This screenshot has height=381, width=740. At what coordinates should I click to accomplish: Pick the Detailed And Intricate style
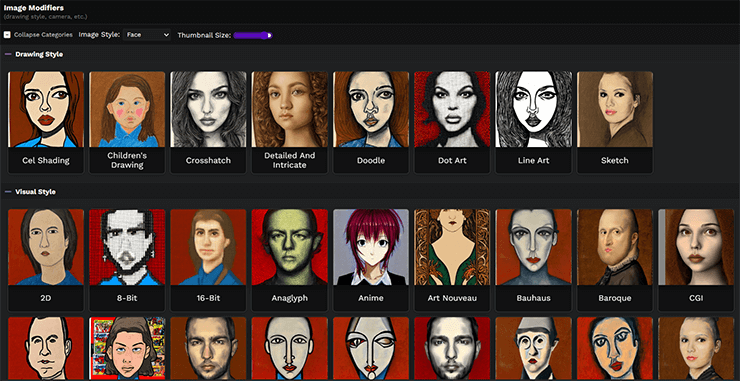coord(289,122)
